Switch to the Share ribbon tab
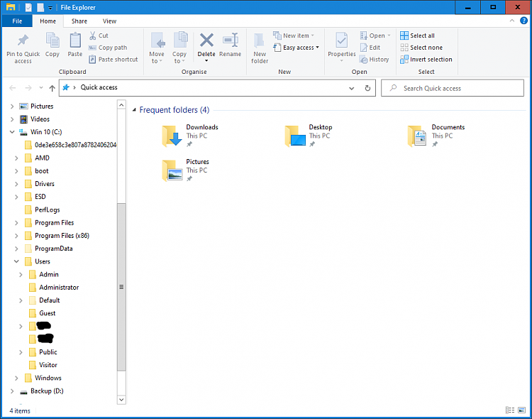 pos(79,21)
